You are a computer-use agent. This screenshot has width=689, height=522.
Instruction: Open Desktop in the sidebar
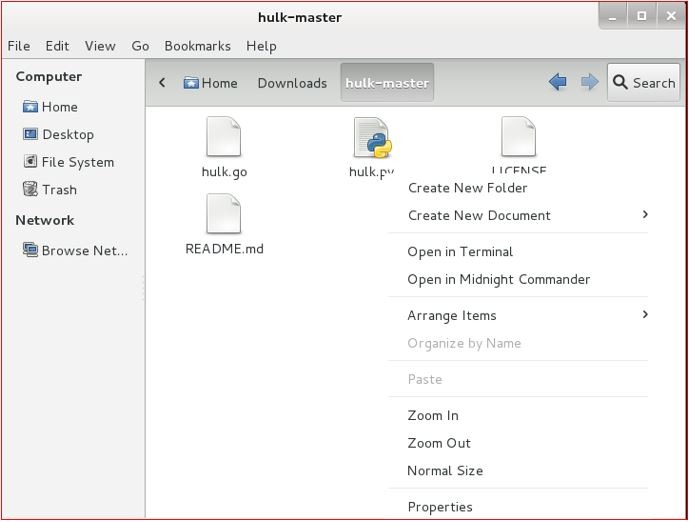(x=58, y=134)
